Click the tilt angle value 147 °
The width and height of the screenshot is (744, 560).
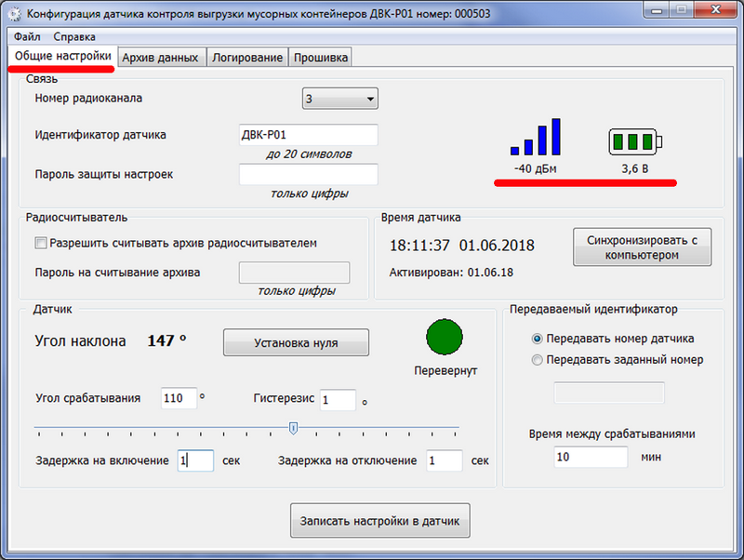[x=167, y=340]
